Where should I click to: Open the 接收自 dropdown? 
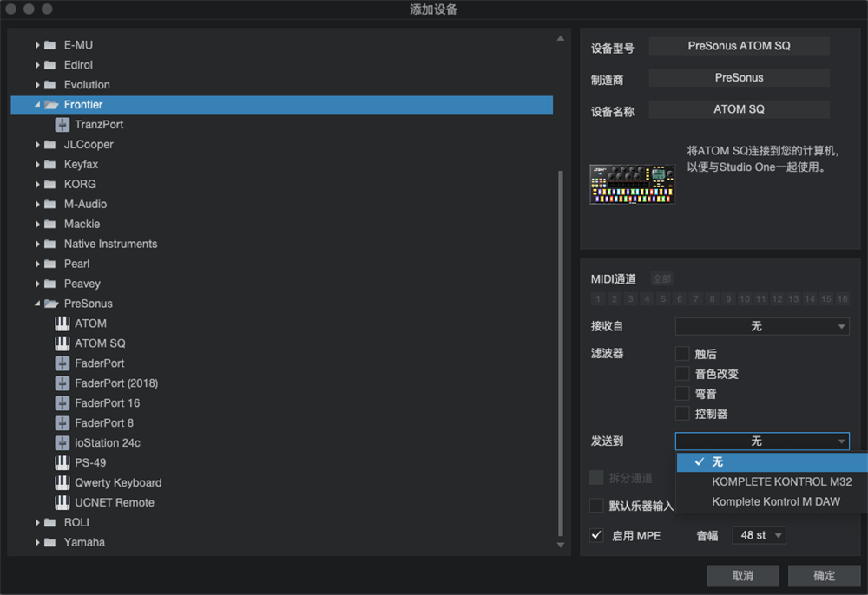point(762,326)
